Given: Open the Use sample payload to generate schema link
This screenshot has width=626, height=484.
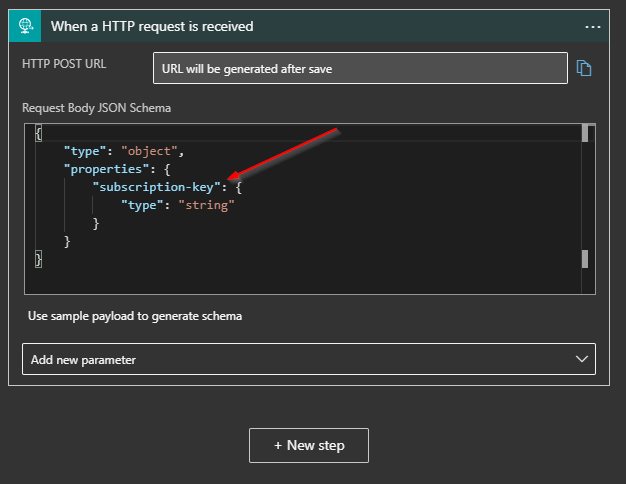Looking at the screenshot, I should click(135, 316).
